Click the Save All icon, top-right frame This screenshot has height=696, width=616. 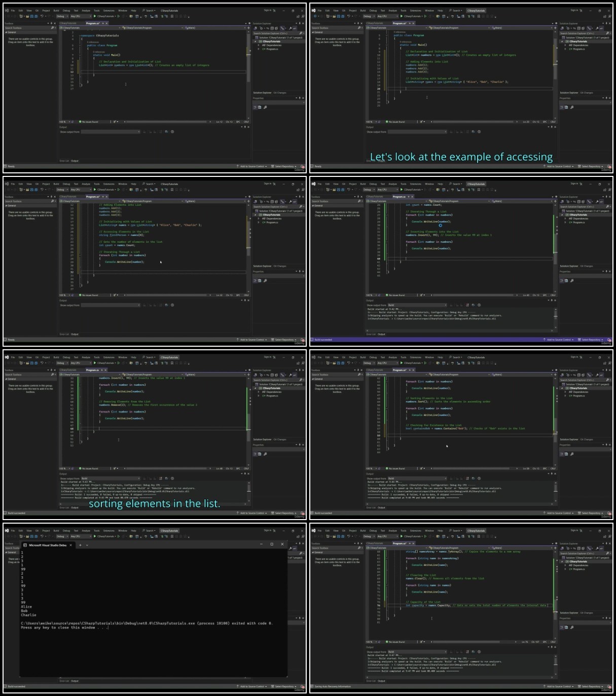click(342, 16)
